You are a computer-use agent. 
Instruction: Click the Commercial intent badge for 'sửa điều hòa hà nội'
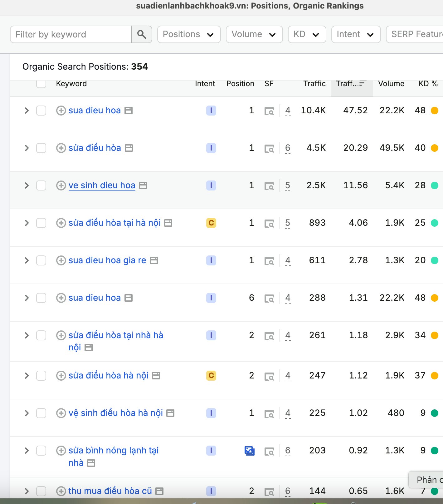pyautogui.click(x=211, y=376)
